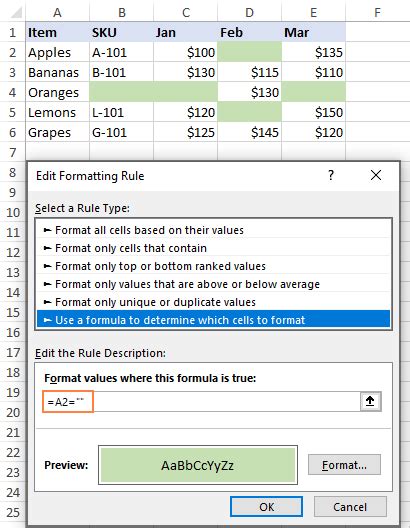Select 'Format only values that are above or below average'
The image size is (410, 528).
pyautogui.click(x=213, y=284)
